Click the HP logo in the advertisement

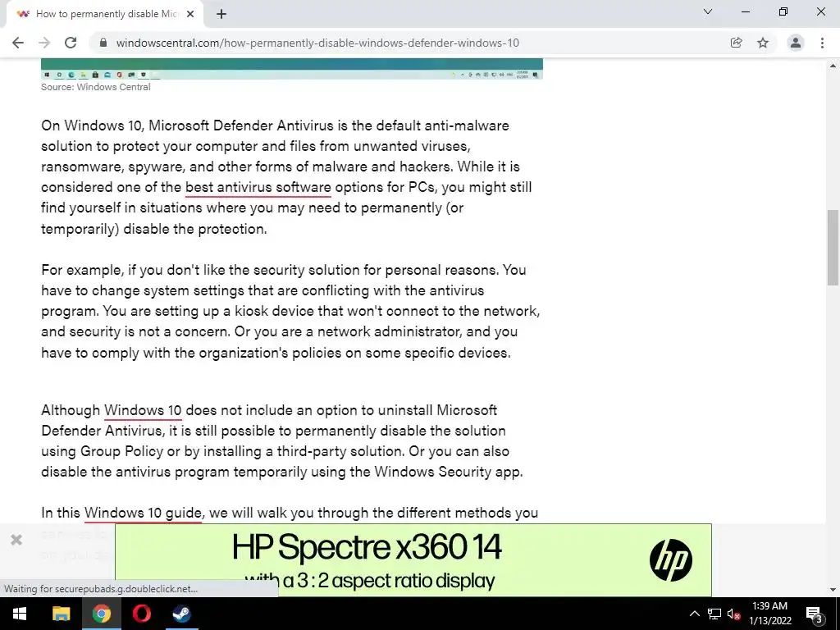coord(671,559)
